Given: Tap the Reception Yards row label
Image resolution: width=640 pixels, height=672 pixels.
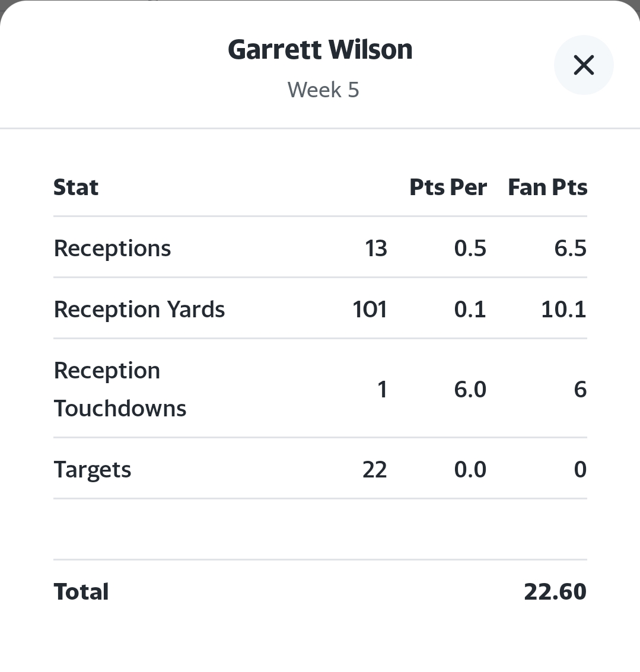Looking at the screenshot, I should point(139,310).
